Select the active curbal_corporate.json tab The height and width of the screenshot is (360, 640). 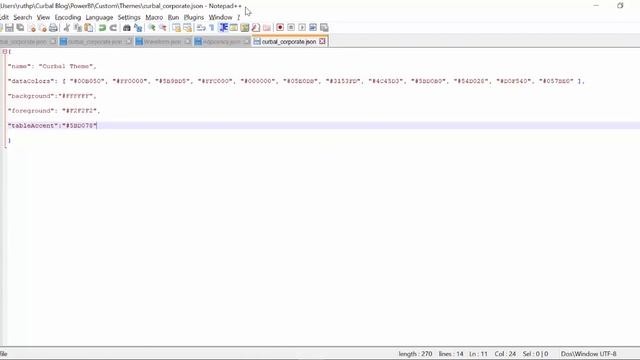pyautogui.click(x=289, y=42)
